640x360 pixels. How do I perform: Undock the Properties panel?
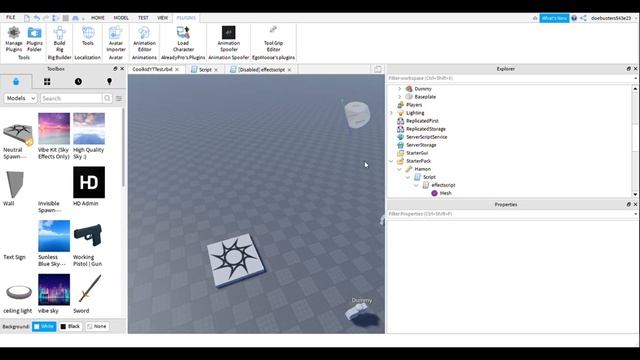coord(629,204)
